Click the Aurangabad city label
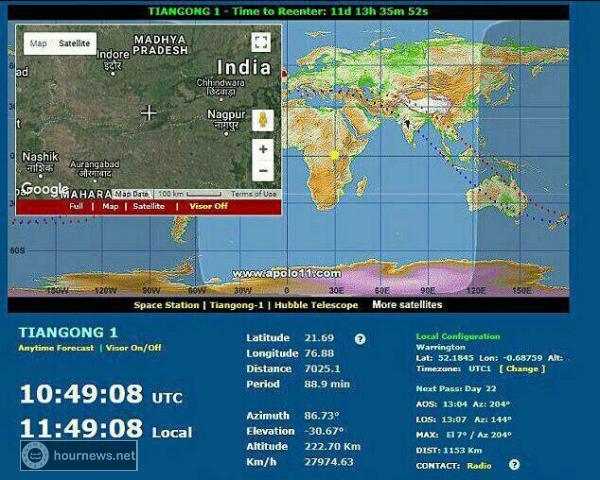This screenshot has width=600, height=480. point(95,168)
